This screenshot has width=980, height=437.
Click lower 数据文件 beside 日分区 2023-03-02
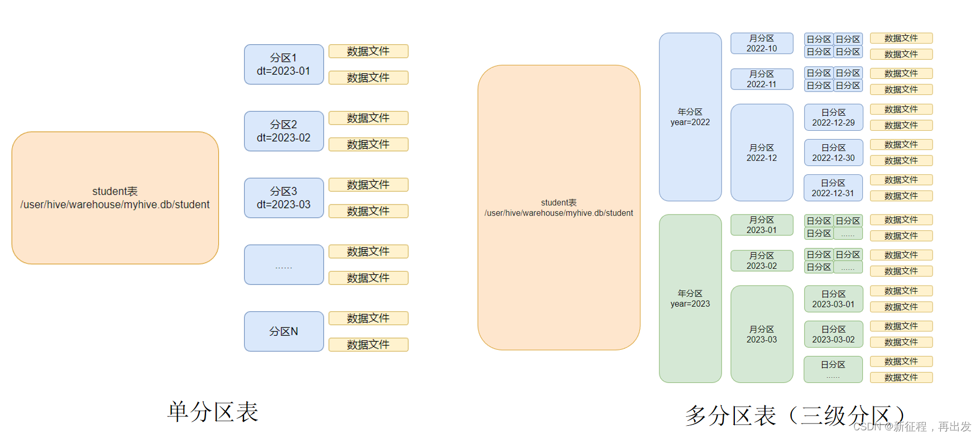(901, 342)
